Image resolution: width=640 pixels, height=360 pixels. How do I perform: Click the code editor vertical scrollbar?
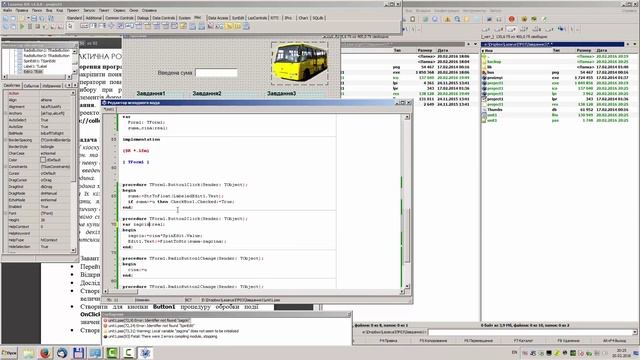[x=407, y=202]
